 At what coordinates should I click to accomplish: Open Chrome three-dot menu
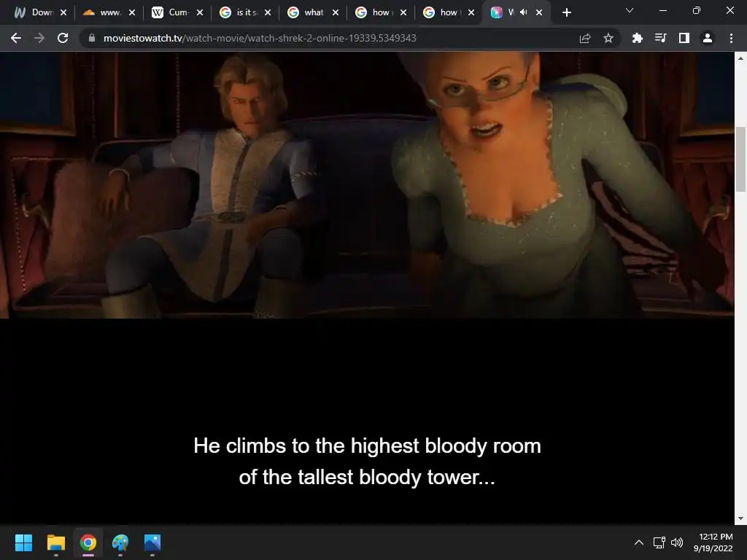click(x=731, y=38)
